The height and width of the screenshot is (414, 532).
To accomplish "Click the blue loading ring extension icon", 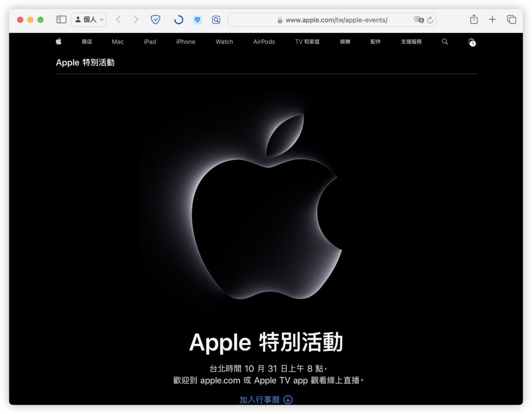I will pyautogui.click(x=178, y=20).
